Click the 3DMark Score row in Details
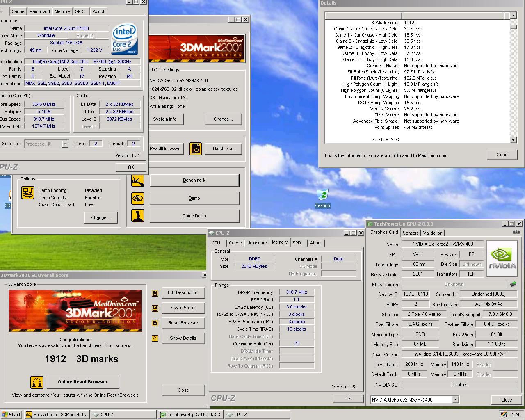 click(417, 23)
